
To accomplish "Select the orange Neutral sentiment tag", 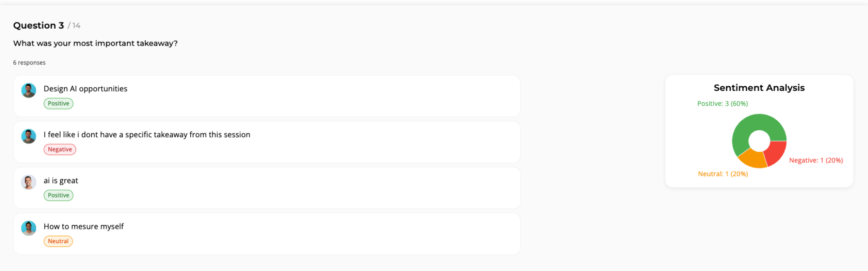I will (x=58, y=241).
